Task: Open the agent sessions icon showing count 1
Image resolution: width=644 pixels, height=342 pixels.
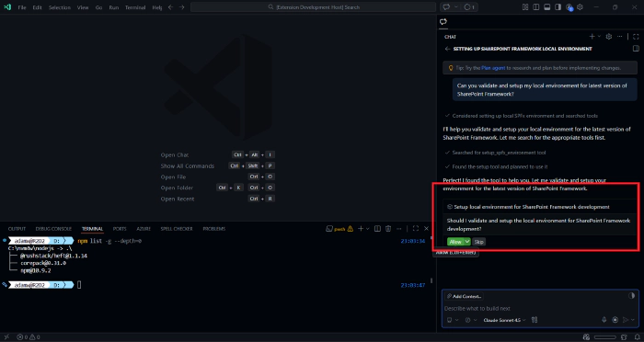Action: tap(469, 7)
